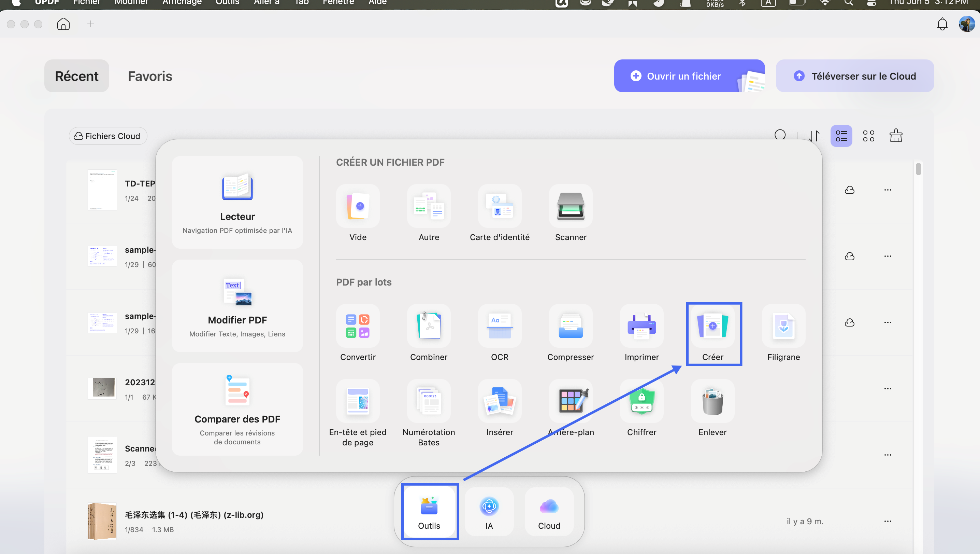The image size is (980, 554).
Task: Open the Affichage menu
Action: [x=182, y=2]
